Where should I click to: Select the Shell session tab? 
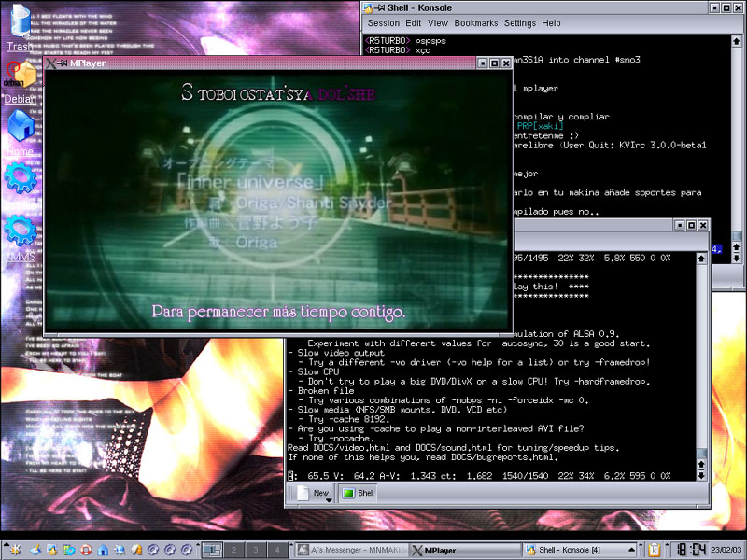pos(358,493)
